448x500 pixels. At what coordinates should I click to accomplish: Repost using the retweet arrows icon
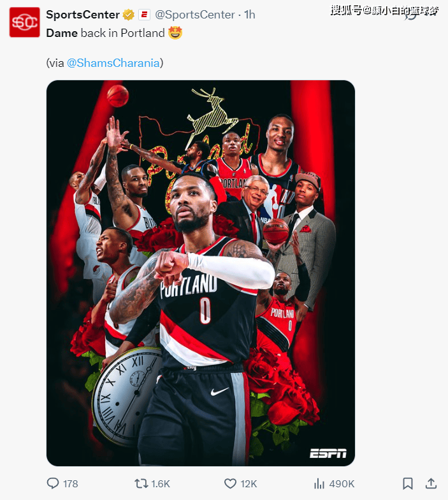140,483
